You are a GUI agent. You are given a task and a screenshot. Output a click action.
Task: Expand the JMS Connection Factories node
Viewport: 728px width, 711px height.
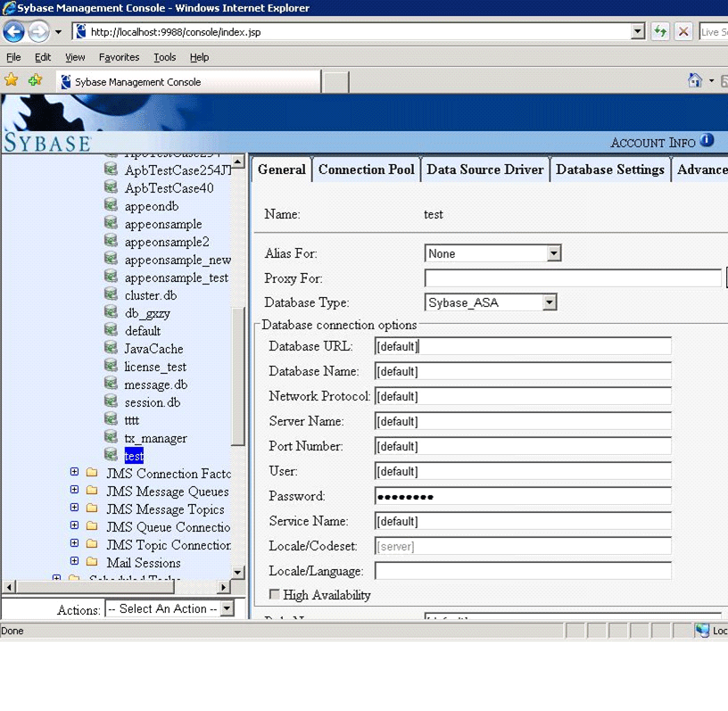[74, 472]
